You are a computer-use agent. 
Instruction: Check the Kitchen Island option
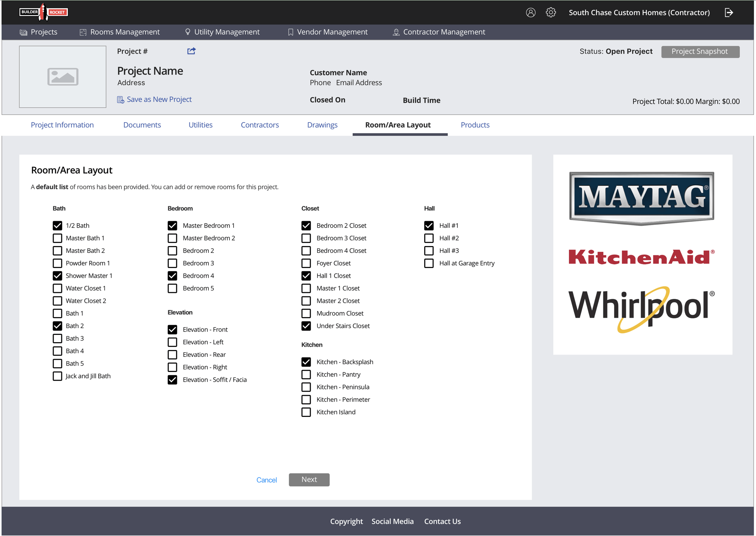[306, 412]
